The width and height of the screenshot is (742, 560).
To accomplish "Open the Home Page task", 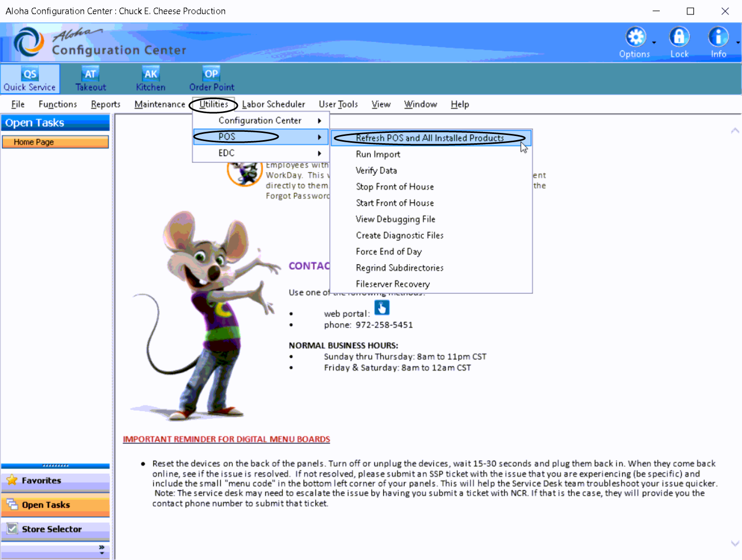I will coord(55,142).
